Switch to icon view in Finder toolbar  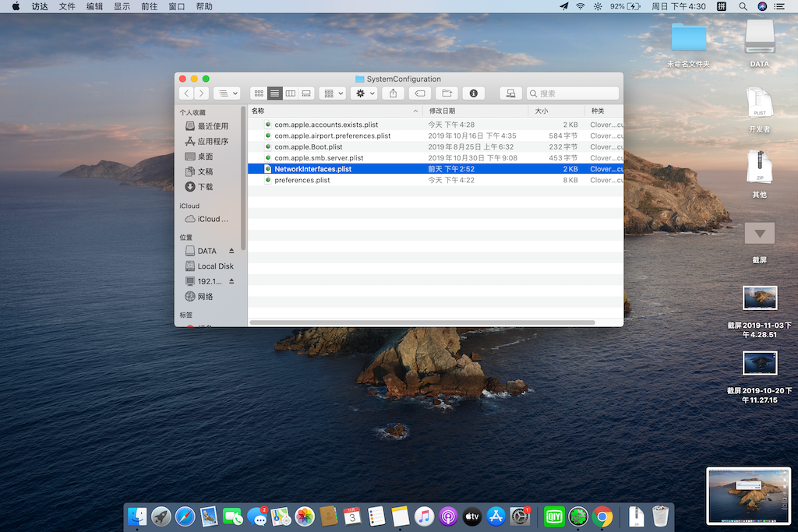(259, 93)
